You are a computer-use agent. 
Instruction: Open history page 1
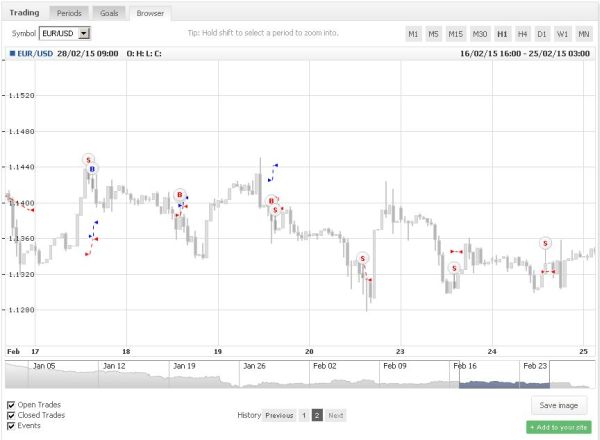pyautogui.click(x=304, y=415)
